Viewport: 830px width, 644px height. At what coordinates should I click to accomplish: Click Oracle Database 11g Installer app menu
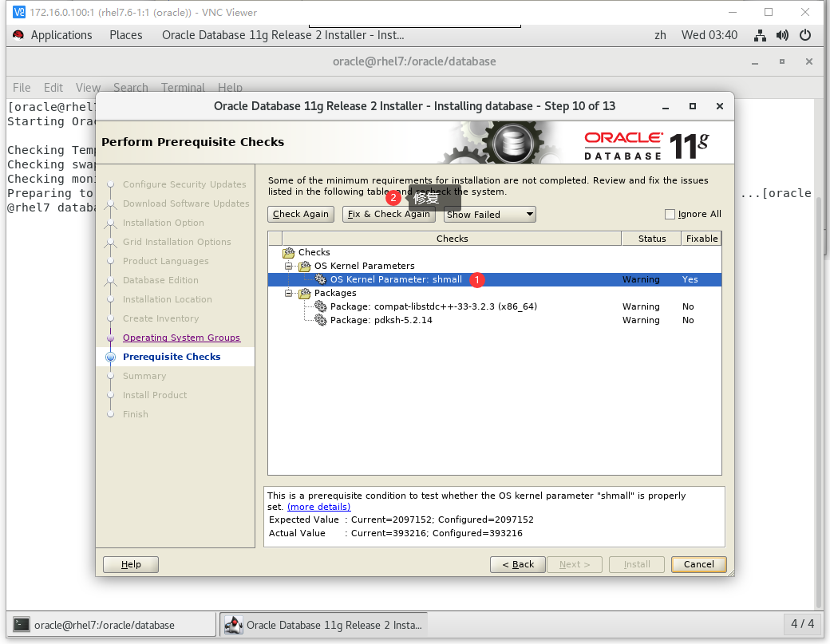tap(283, 35)
